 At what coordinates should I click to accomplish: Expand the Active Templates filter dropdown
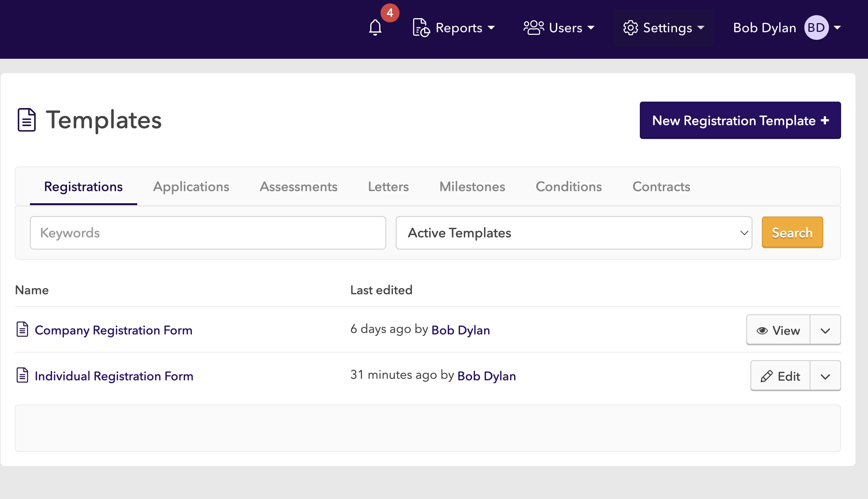[573, 233]
